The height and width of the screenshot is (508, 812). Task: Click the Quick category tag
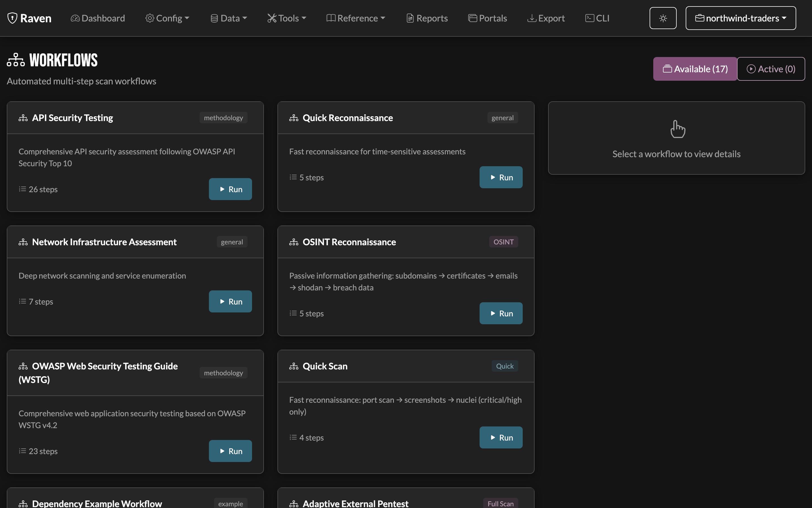(505, 366)
